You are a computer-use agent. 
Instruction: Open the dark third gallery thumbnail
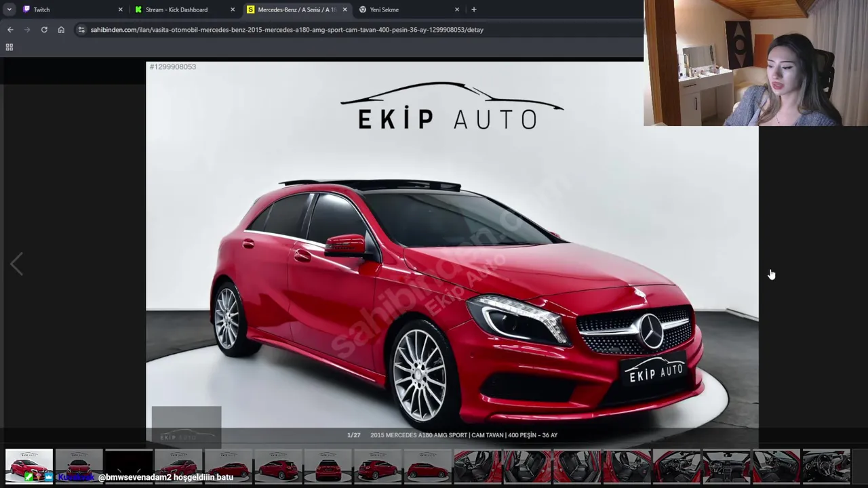click(129, 466)
